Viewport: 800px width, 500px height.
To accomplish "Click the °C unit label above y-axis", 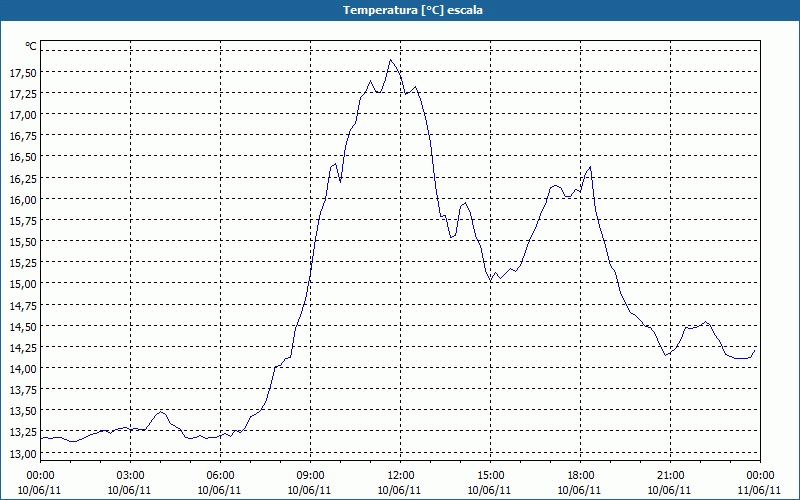I will [x=31, y=46].
